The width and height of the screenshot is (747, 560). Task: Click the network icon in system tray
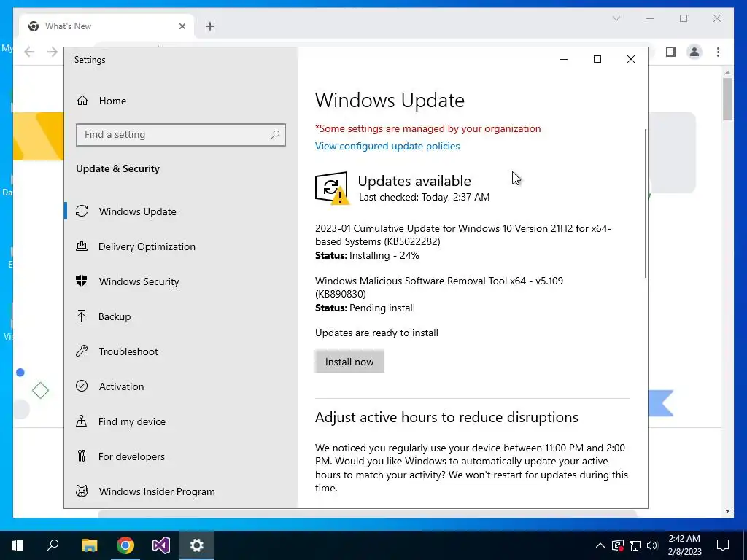635,545
